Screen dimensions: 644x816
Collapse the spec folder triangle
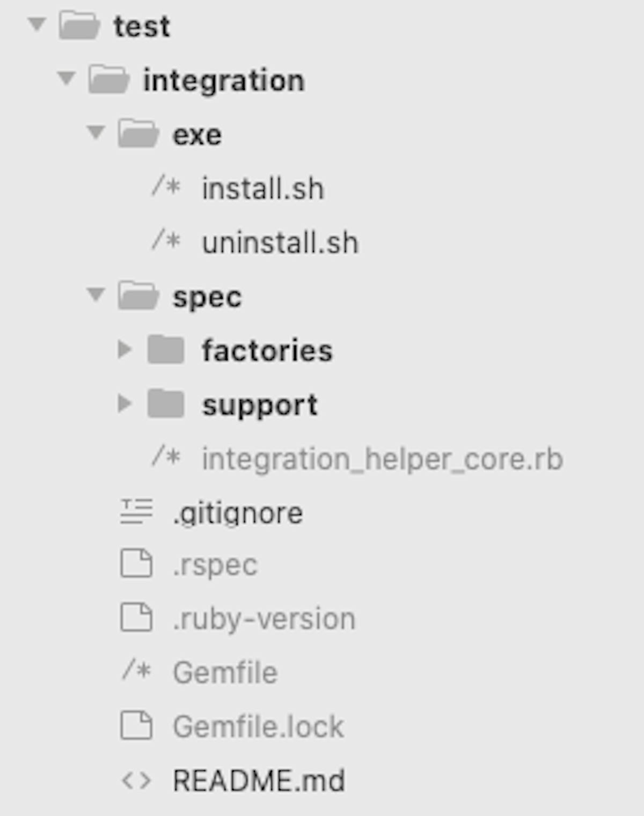[96, 295]
